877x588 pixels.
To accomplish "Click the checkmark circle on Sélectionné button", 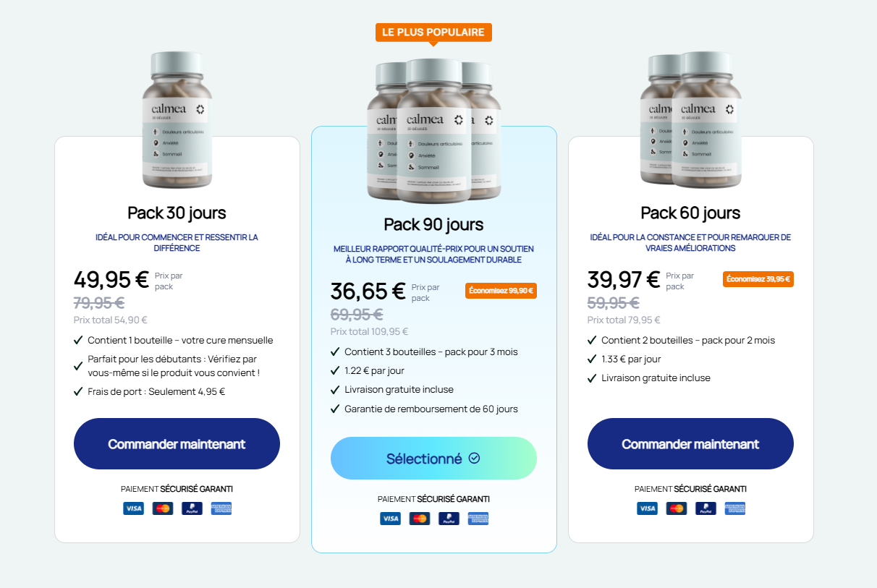I will click(475, 458).
